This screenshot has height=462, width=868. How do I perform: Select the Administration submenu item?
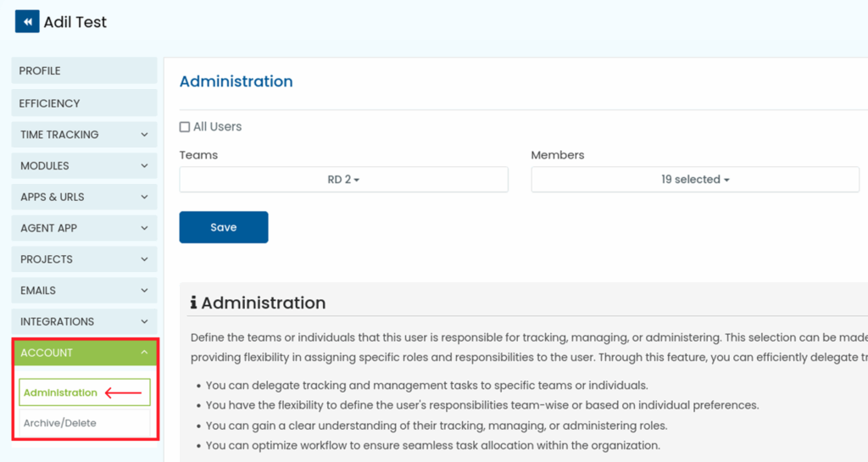pos(61,392)
